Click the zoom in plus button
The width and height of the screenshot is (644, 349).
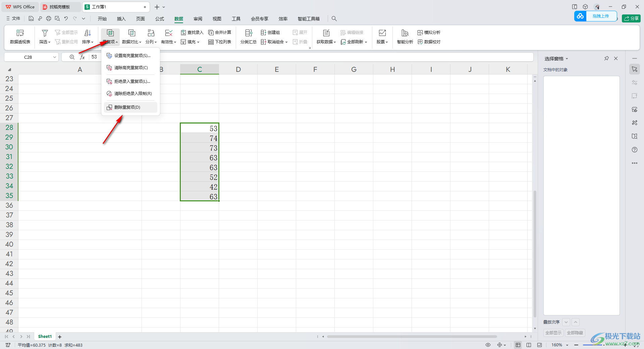pos(625,345)
